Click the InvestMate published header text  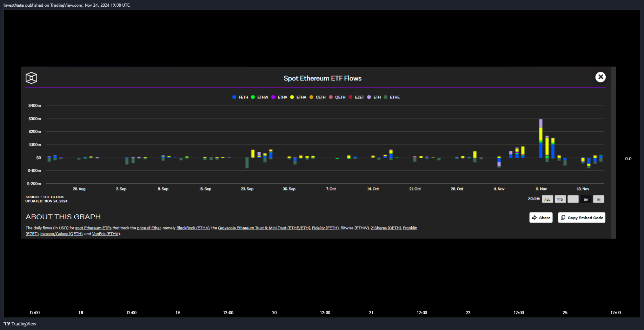pos(67,5)
